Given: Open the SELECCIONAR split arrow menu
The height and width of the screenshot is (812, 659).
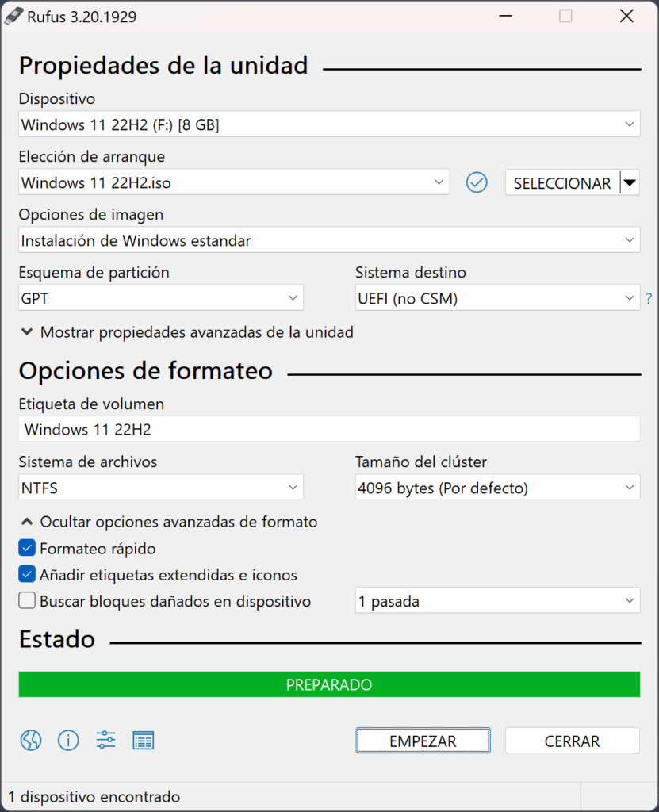Looking at the screenshot, I should [630, 183].
